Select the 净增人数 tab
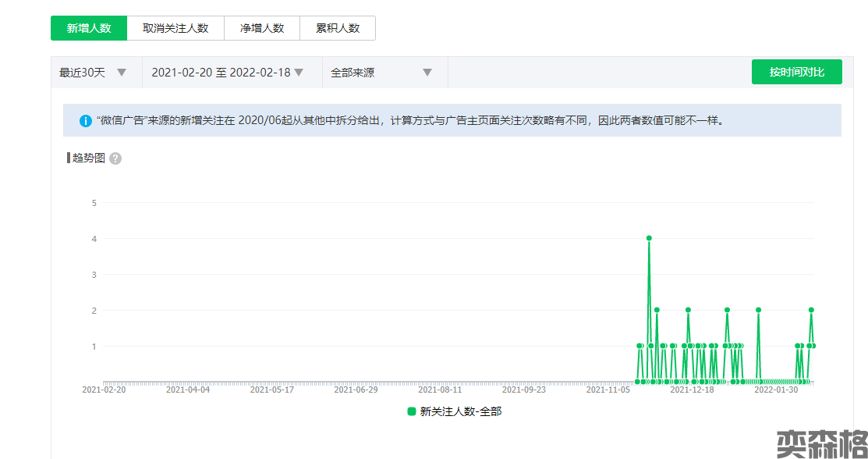Viewport: 868px width, 459px height. 262,28
